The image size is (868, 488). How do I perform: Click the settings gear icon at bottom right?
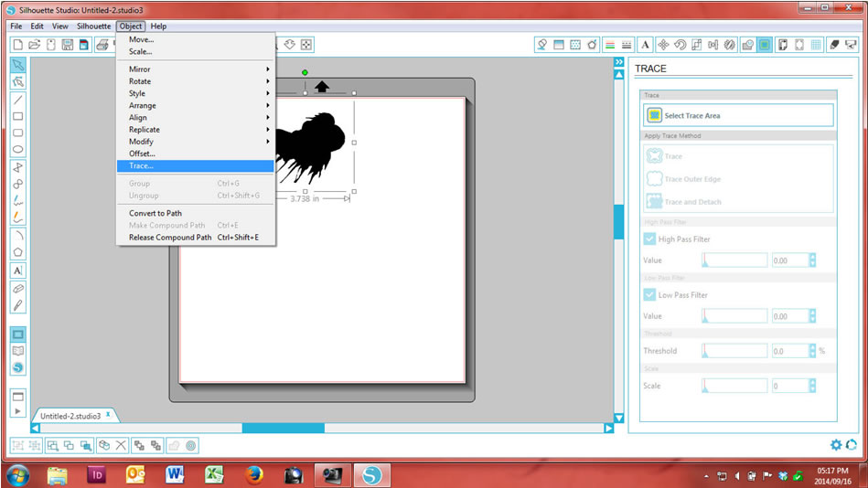click(836, 445)
